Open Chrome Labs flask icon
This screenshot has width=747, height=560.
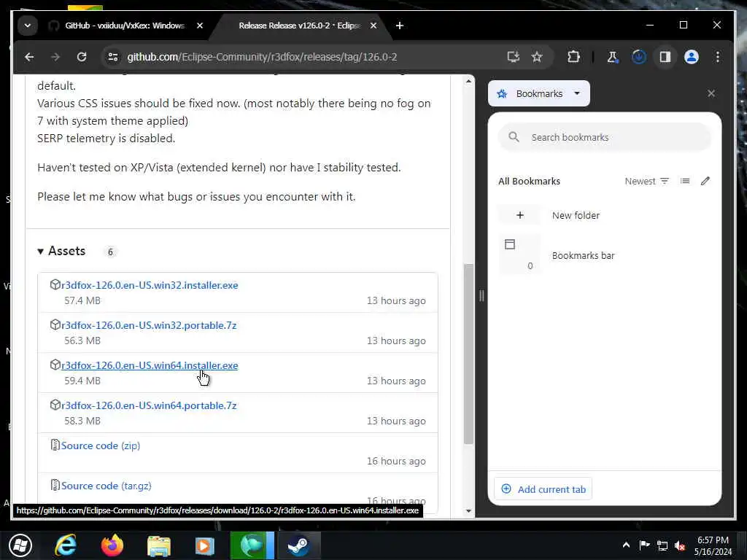pos(613,57)
